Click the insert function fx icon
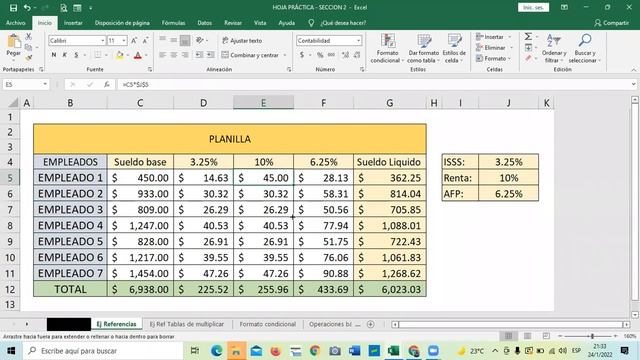The image size is (640, 360). coord(106,84)
